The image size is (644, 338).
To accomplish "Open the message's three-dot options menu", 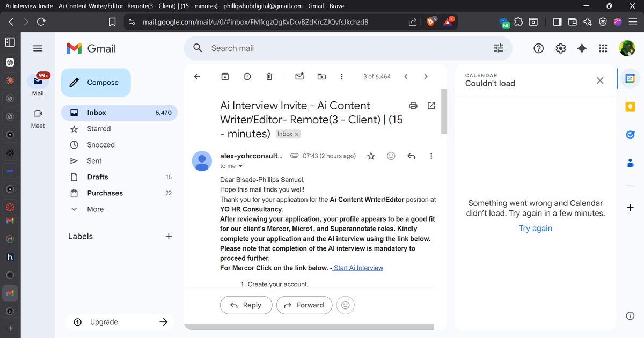I will click(431, 156).
